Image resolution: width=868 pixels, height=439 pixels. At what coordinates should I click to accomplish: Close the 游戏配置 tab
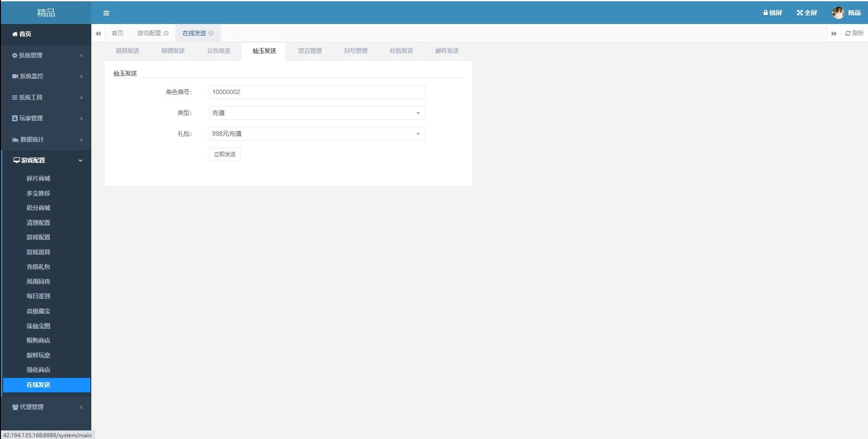click(166, 33)
